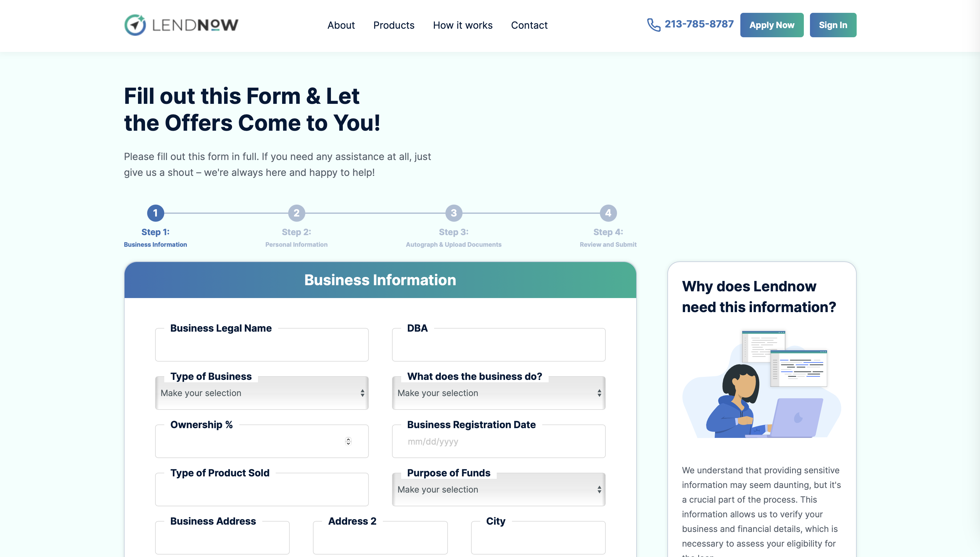This screenshot has height=557, width=980.
Task: Select step 1 circle in progress bar
Action: click(x=155, y=213)
